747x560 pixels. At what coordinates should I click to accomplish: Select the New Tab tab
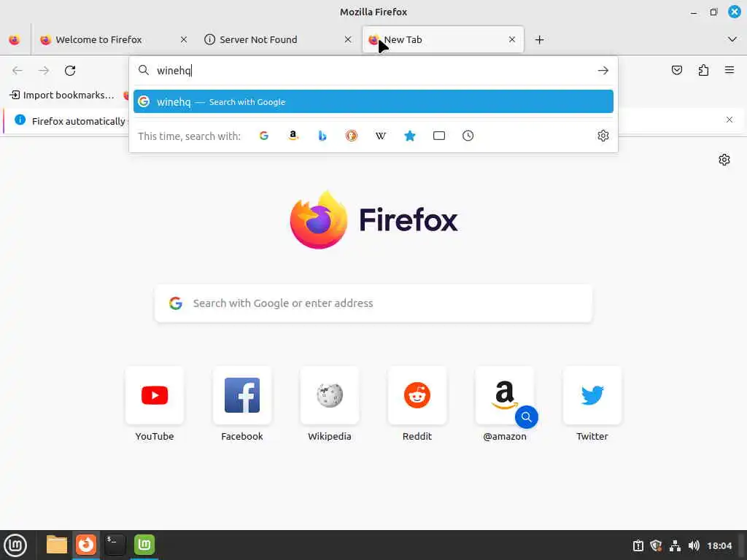pyautogui.click(x=443, y=39)
